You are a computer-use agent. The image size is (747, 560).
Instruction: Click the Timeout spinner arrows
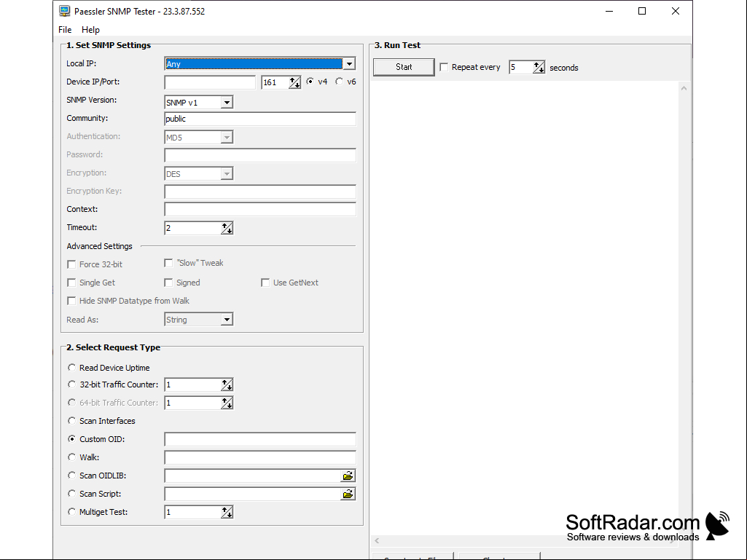click(227, 228)
